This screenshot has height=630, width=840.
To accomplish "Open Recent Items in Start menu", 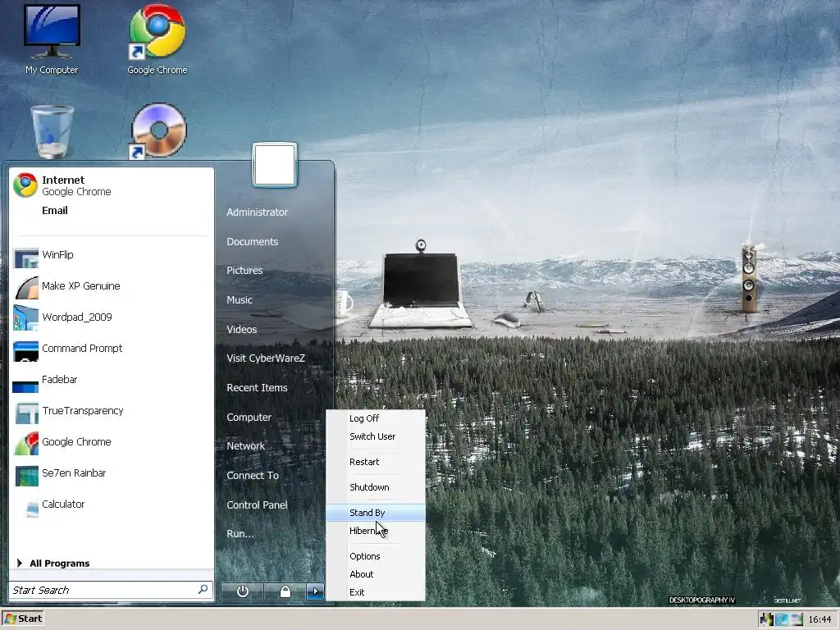I will 257,388.
